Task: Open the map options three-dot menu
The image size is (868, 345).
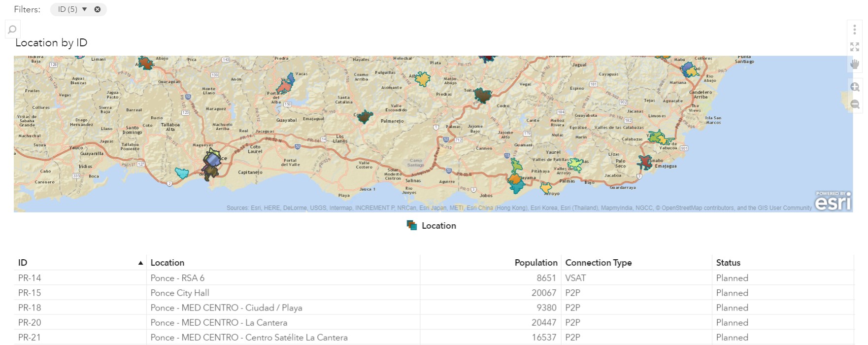Action: tap(855, 30)
